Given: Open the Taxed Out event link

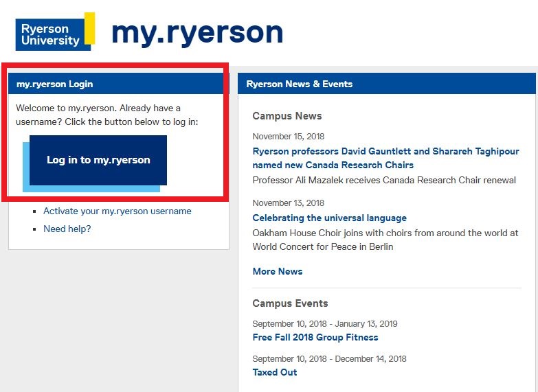Looking at the screenshot, I should tap(274, 372).
